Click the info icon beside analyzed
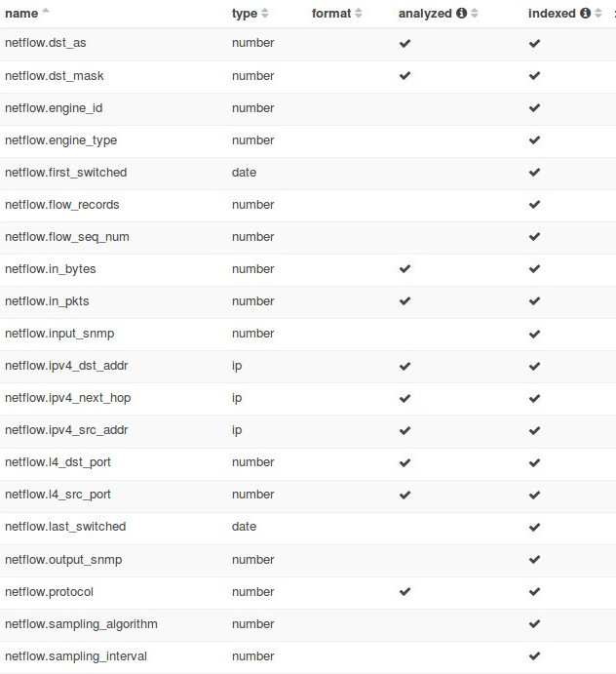The width and height of the screenshot is (616, 674). (461, 14)
